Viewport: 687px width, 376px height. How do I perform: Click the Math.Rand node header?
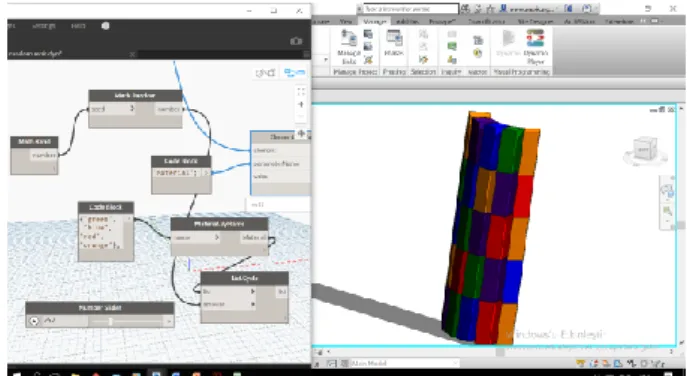click(34, 142)
